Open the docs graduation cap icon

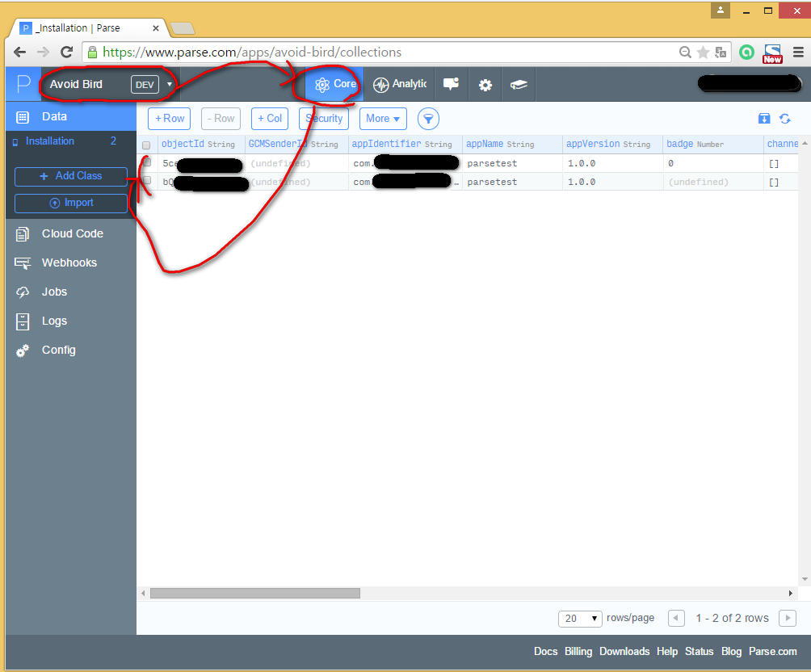pyautogui.click(x=519, y=84)
